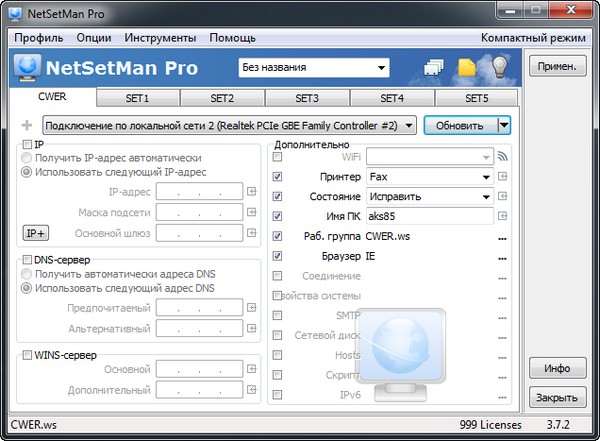The width and height of the screenshot is (600, 441).
Task: Enable the IP checkbox
Action: [27, 144]
